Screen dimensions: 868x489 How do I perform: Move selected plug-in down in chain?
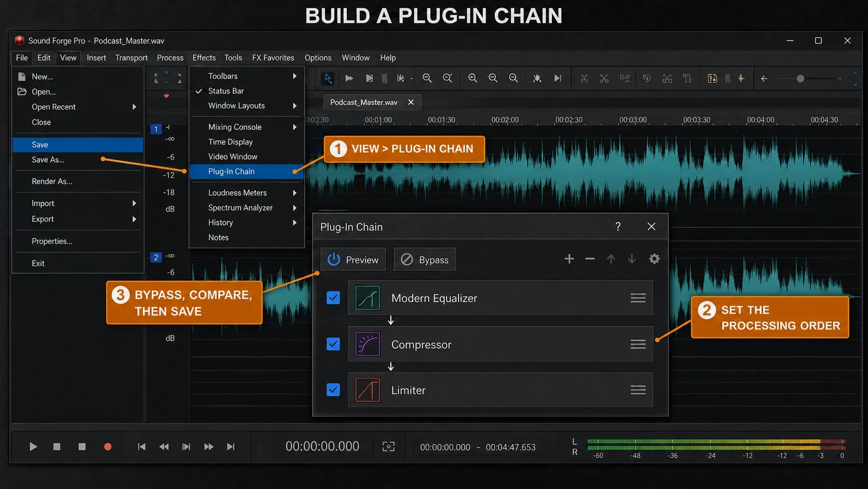point(632,259)
